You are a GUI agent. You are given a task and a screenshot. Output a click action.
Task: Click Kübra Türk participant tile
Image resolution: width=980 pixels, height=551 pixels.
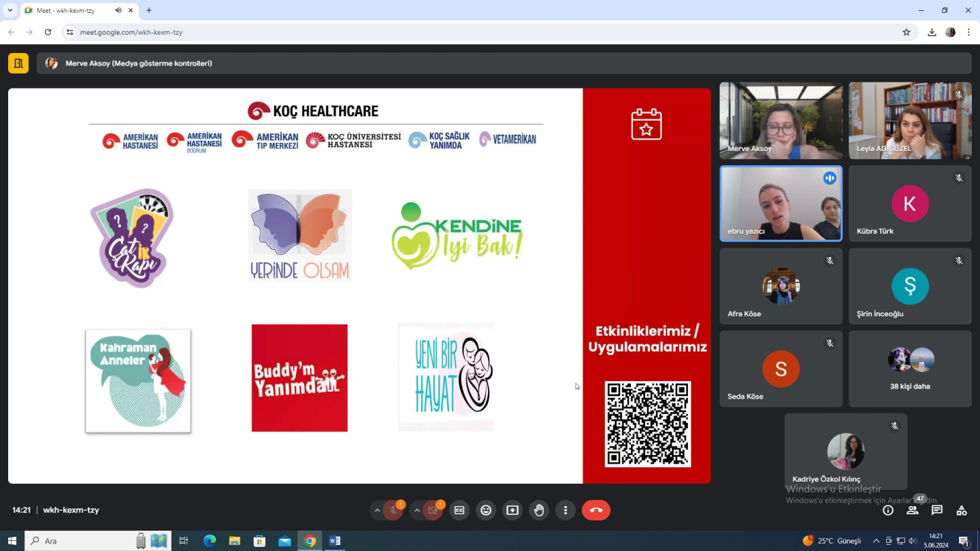pos(910,203)
